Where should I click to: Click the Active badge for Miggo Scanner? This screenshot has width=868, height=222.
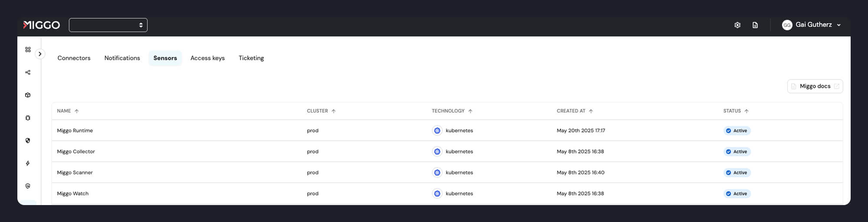tap(737, 172)
